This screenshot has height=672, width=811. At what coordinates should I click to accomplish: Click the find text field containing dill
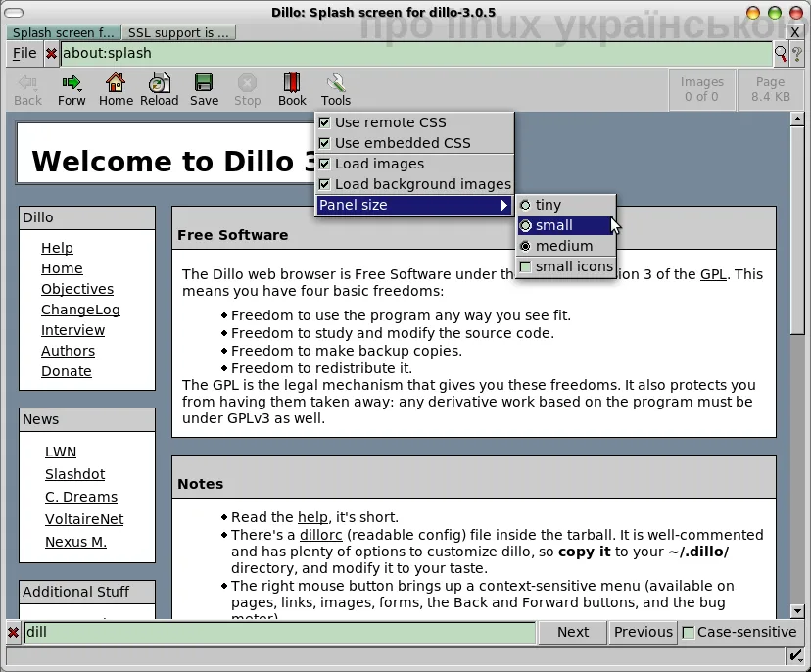[x=279, y=632]
